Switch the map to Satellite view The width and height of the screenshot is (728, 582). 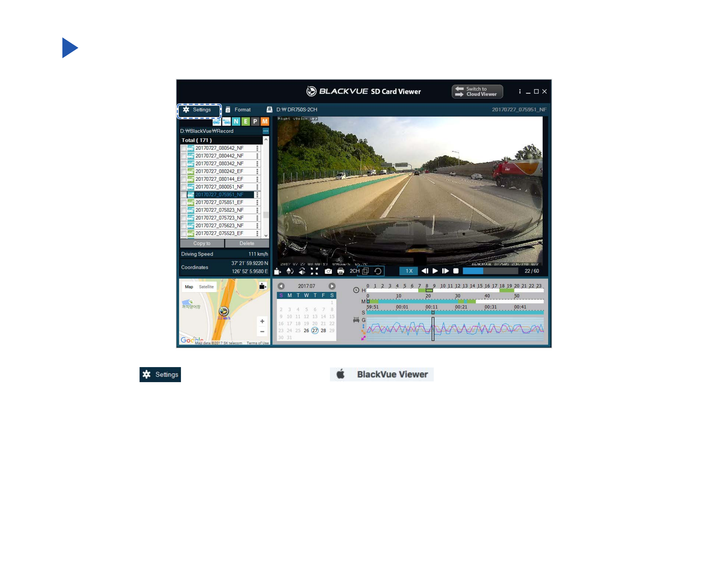(x=206, y=287)
